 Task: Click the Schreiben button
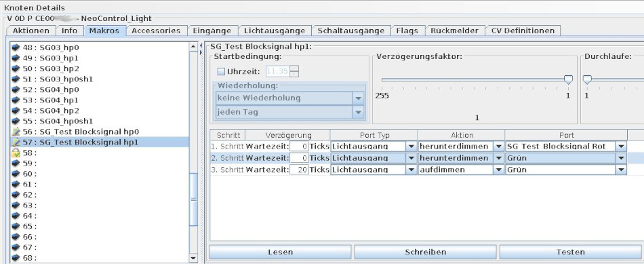click(x=426, y=252)
